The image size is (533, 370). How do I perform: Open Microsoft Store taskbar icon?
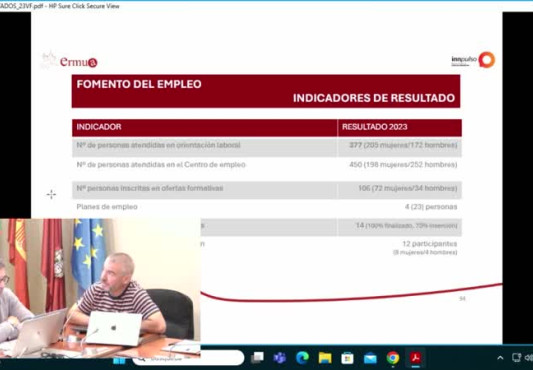[x=347, y=358]
